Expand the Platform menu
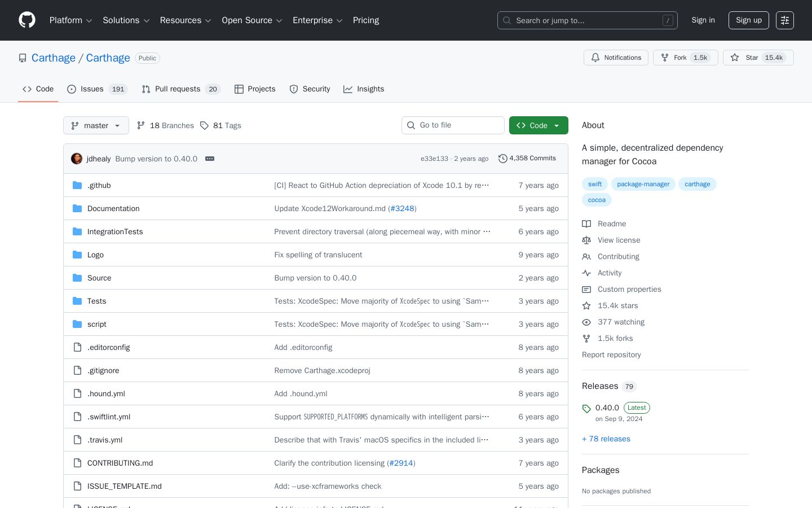Viewport: 812px width, 508px height. click(x=70, y=20)
